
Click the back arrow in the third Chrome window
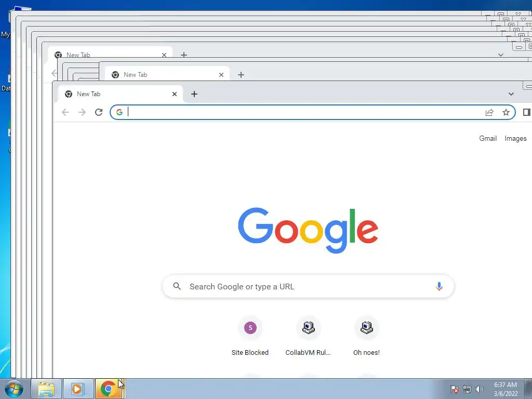54,73
